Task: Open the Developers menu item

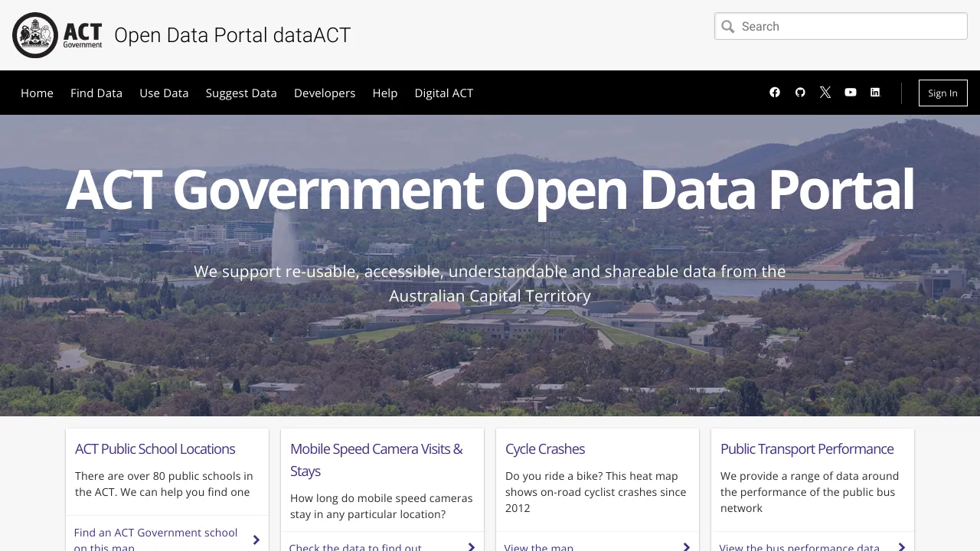Action: point(325,93)
